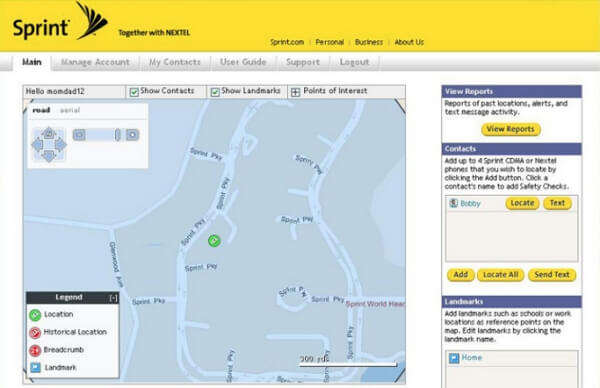Image resolution: width=600 pixels, height=388 pixels.
Task: Collapse the Legend panel
Action: 113,298
